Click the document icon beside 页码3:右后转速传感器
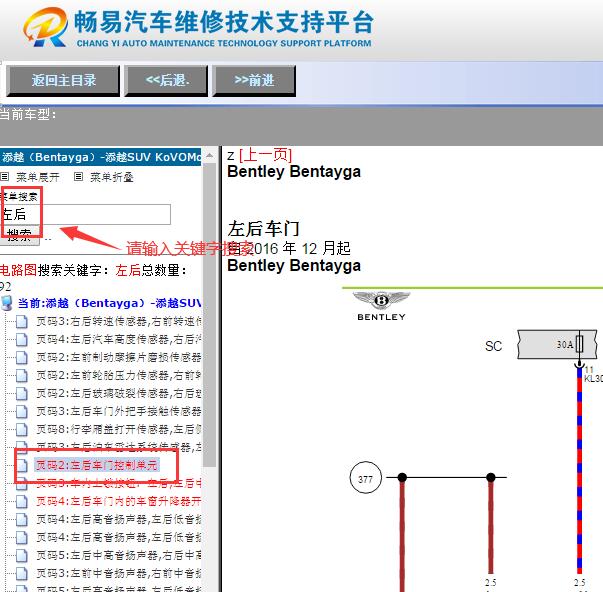Viewport: 603px width, 592px height. click(x=22, y=321)
